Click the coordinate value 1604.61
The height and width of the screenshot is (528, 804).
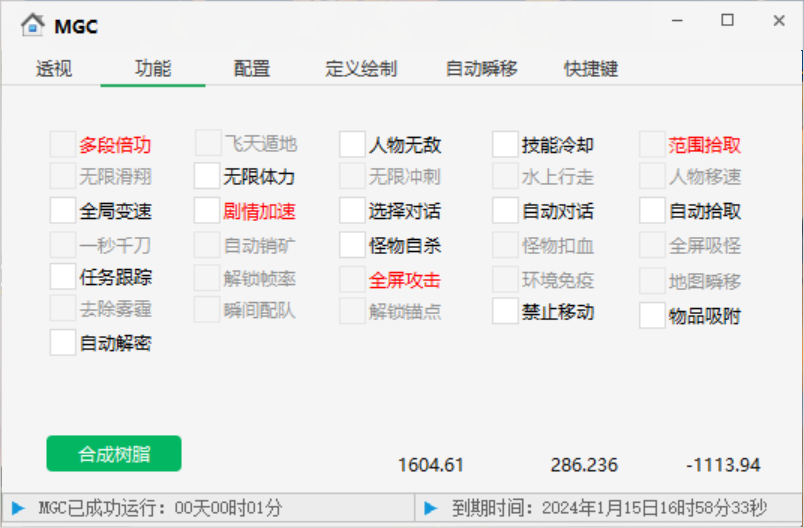tap(431, 465)
